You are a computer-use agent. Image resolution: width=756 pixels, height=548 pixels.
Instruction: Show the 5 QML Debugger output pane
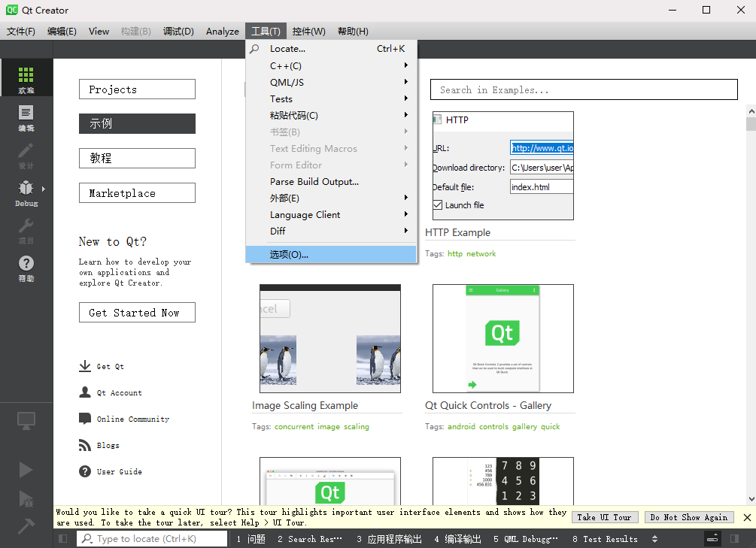tap(526, 539)
